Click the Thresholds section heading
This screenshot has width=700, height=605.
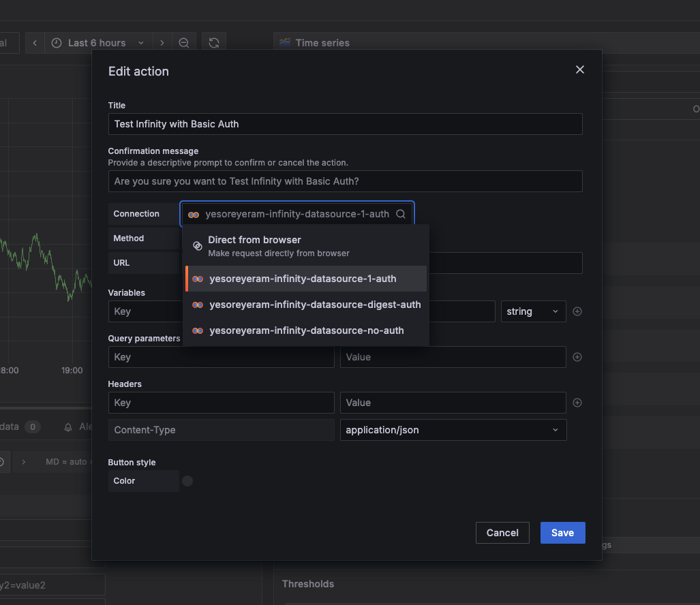[308, 584]
